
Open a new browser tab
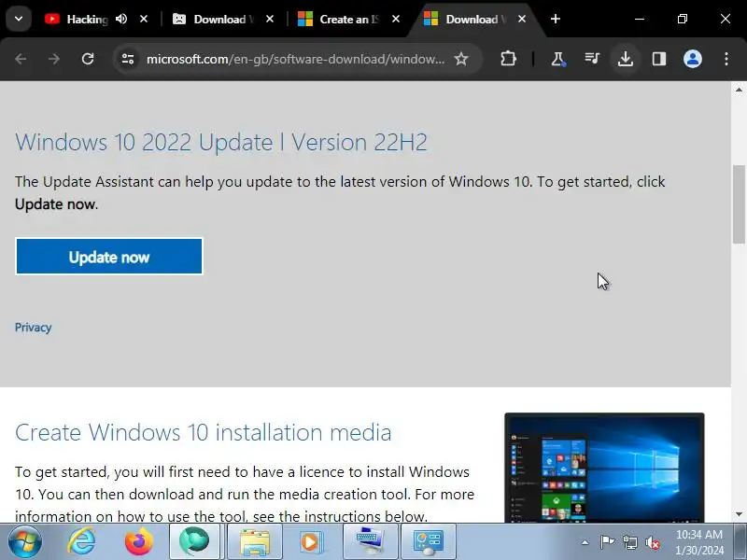coord(556,19)
